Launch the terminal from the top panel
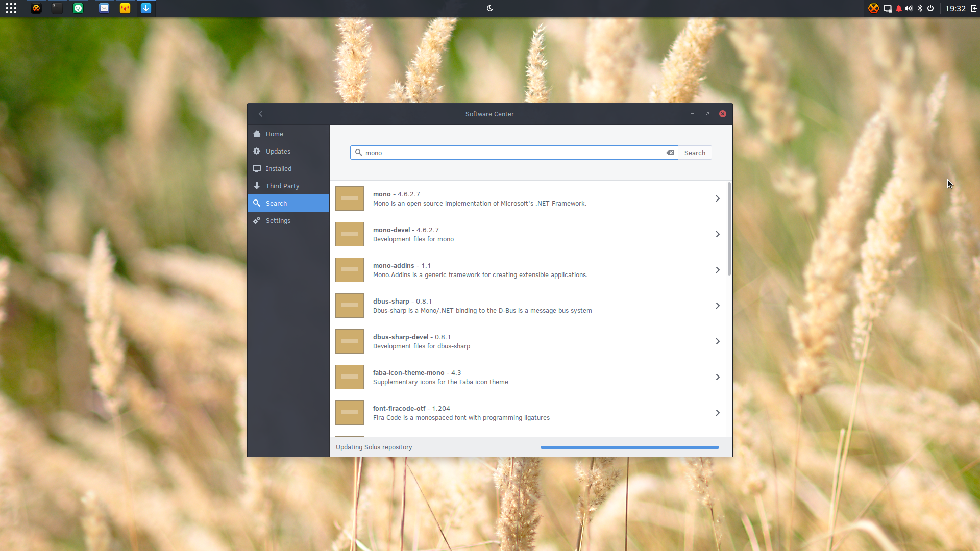The width and height of the screenshot is (980, 551). pyautogui.click(x=57, y=8)
